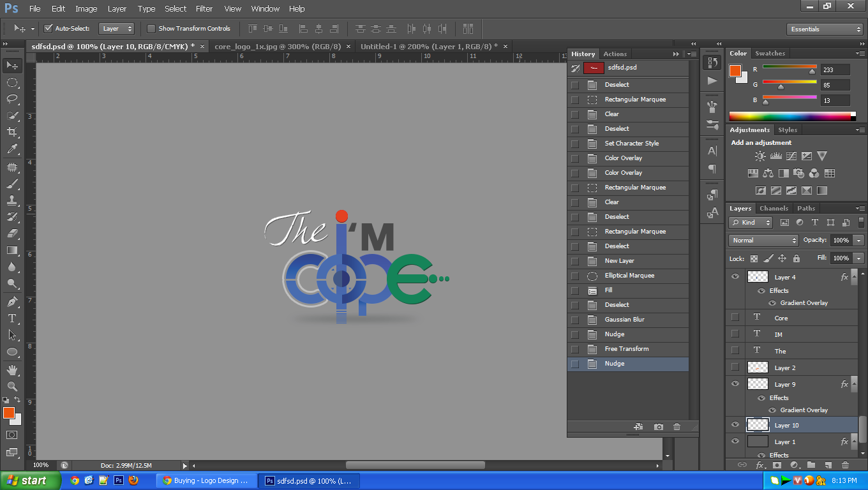Screen dimensions: 868x490
Task: Select the Pen tool
Action: [x=12, y=301]
